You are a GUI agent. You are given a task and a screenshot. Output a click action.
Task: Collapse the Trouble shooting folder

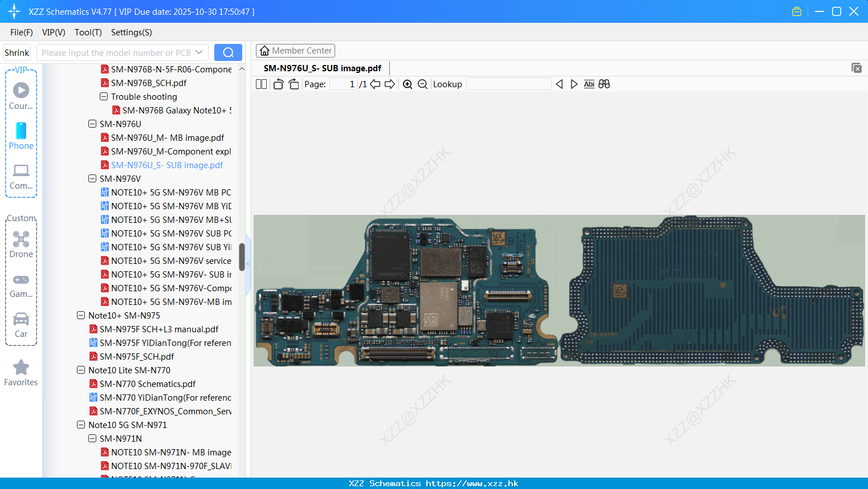[x=104, y=96]
